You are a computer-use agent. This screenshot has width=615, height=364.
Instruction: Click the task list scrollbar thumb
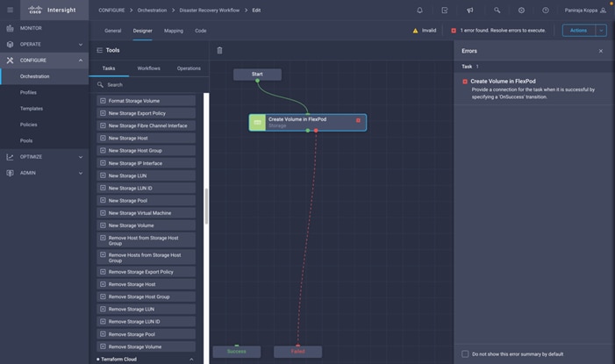click(206, 206)
